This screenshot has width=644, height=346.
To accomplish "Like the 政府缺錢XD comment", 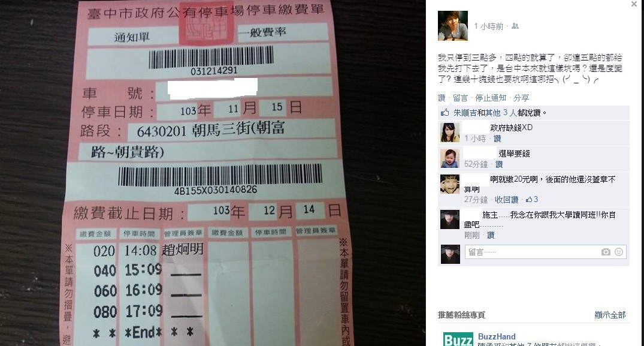I will pyautogui.click(x=497, y=139).
